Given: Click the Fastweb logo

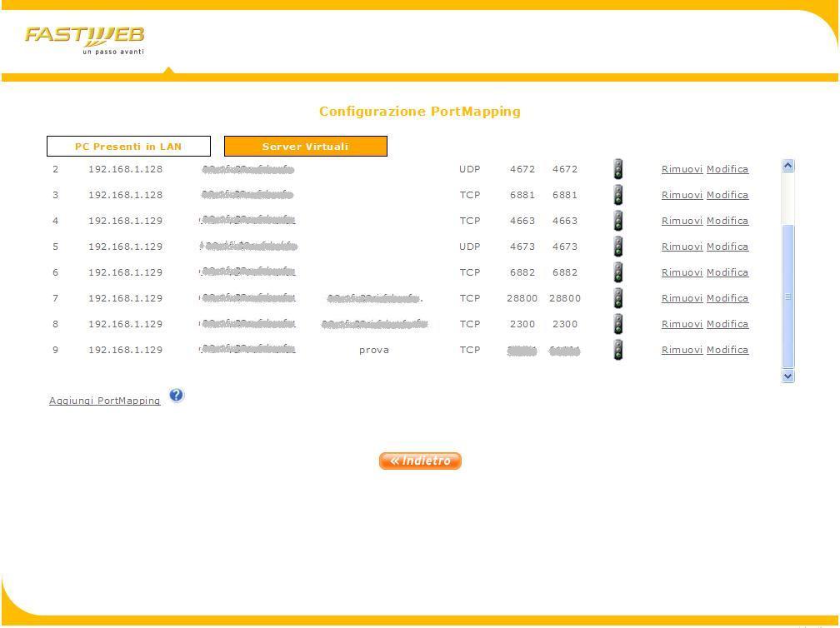Looking at the screenshot, I should (84, 39).
